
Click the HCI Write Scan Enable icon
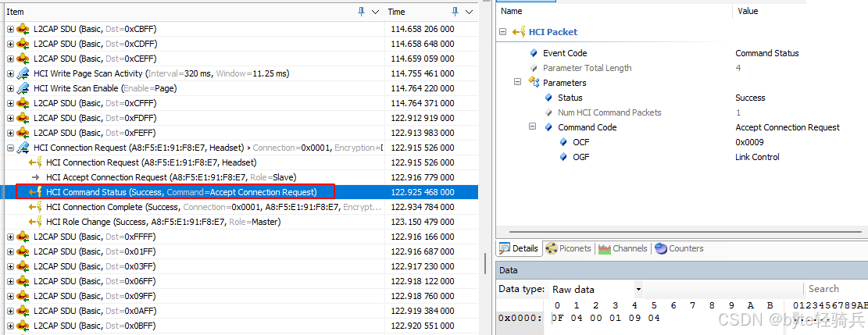click(x=23, y=88)
